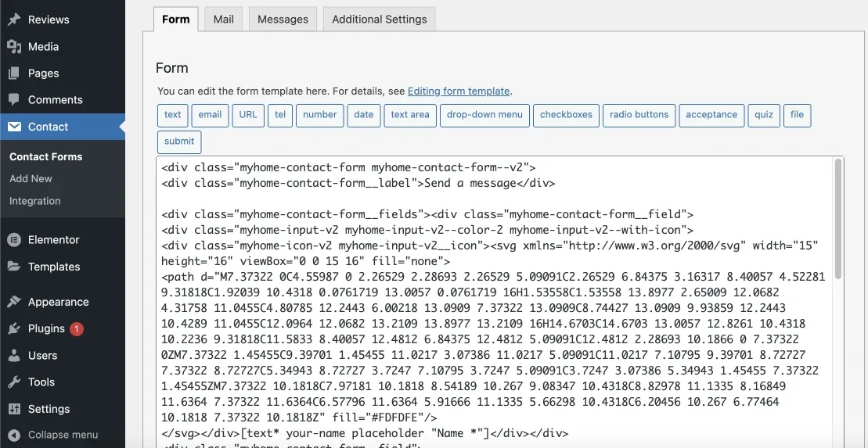
Task: Insert a checkboxes form tag
Action: 566,115
